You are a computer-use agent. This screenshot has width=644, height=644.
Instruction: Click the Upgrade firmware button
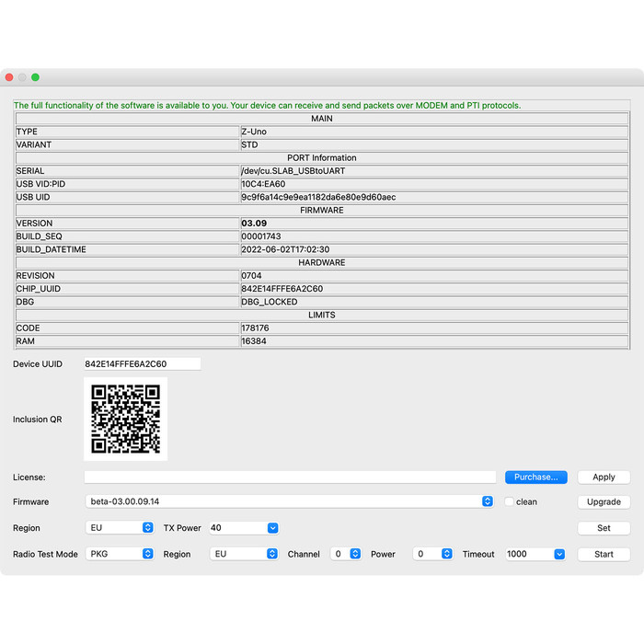tap(604, 502)
